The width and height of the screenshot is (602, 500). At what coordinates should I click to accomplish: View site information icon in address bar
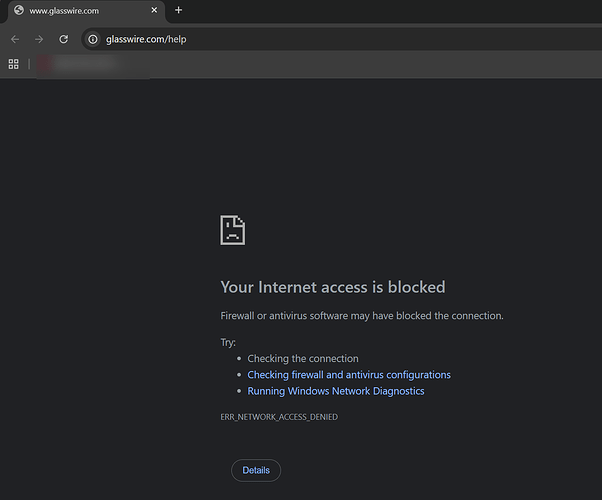[92, 39]
